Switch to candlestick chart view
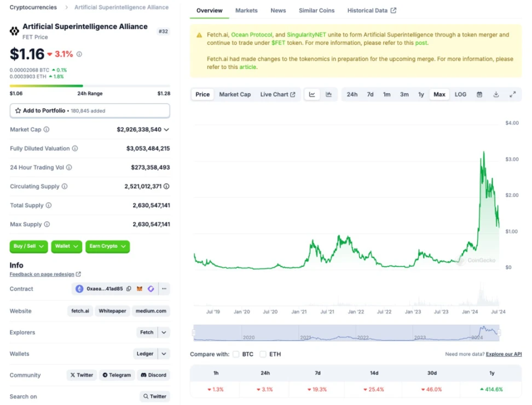This screenshot has width=532, height=405. [328, 95]
